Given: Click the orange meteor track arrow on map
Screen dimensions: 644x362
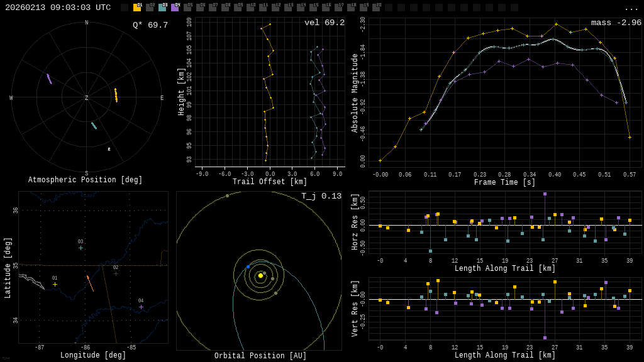Looking at the screenshot, I should pos(90,283).
